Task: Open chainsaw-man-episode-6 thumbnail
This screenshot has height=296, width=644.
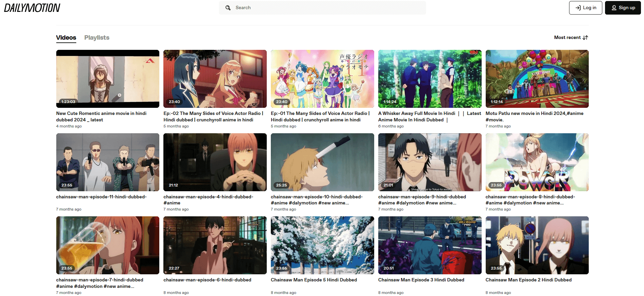Action: [x=215, y=245]
